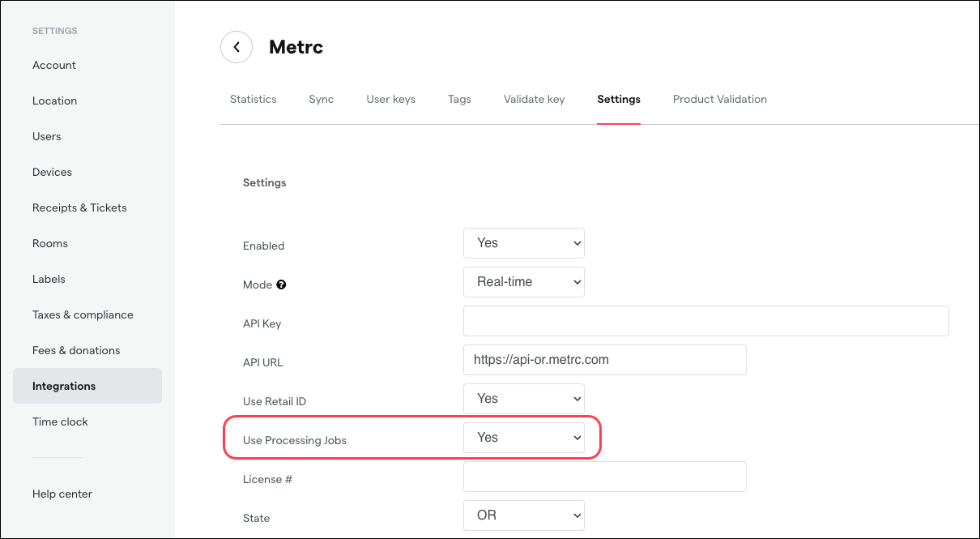Click the Use Retail ID label

(275, 401)
